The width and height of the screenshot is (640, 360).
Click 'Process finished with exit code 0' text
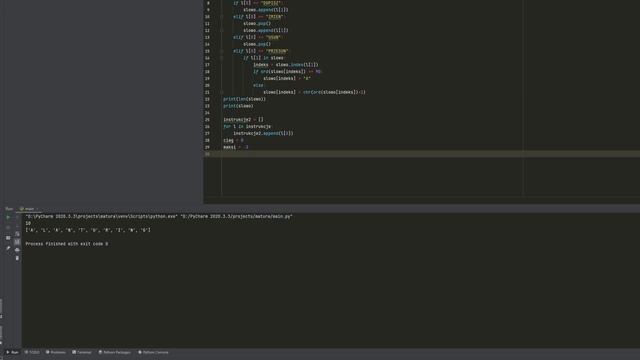67,244
